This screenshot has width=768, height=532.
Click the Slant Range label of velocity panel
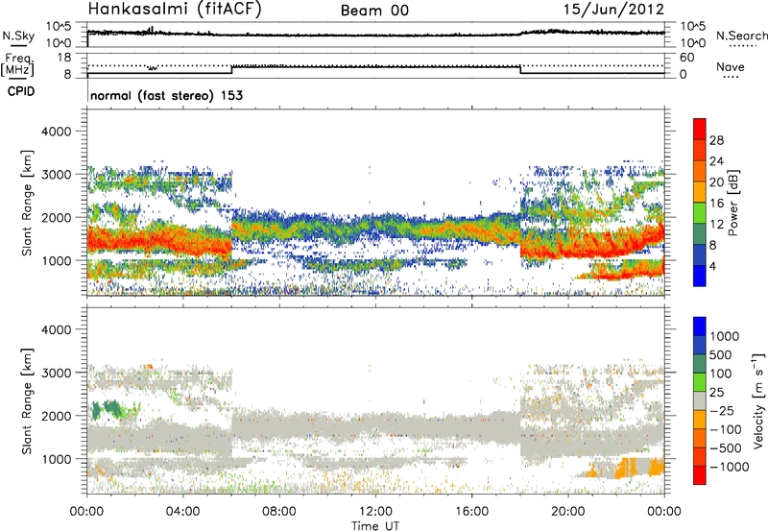click(27, 400)
